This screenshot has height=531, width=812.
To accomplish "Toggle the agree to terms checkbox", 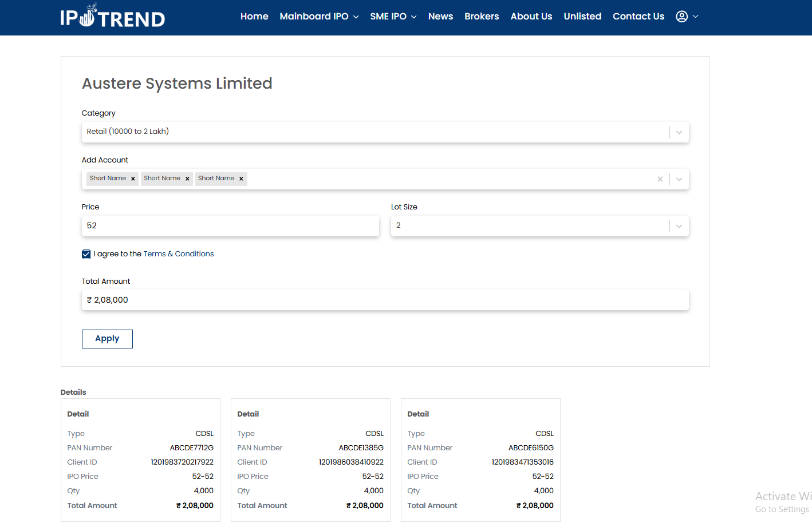I will (x=86, y=254).
